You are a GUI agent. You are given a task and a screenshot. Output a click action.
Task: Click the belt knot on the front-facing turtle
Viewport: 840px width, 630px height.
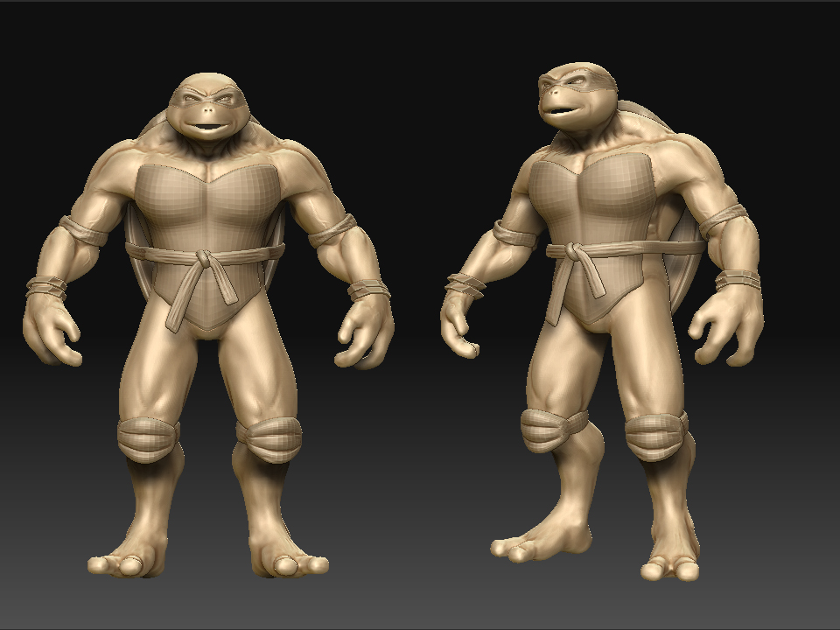coord(204,259)
